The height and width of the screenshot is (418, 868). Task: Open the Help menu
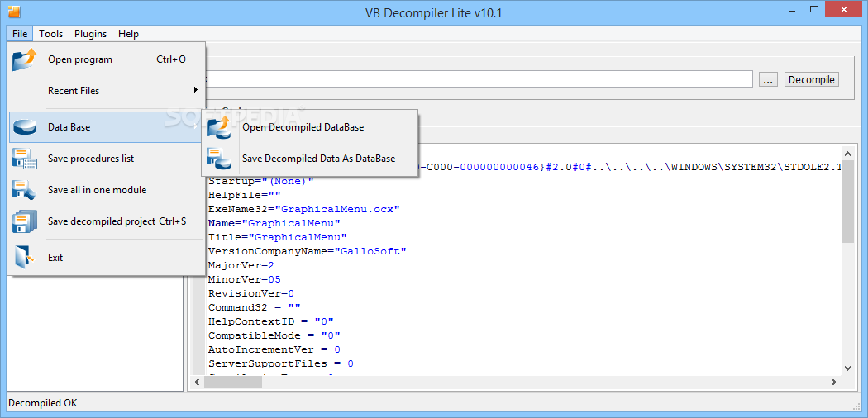click(x=128, y=34)
